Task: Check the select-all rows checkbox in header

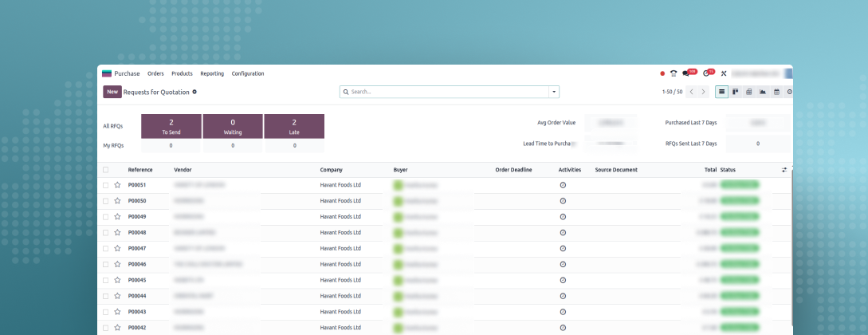Action: pos(105,170)
